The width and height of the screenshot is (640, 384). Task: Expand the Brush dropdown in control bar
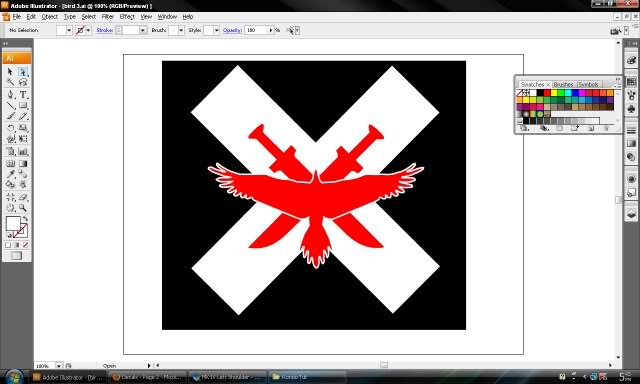click(181, 30)
